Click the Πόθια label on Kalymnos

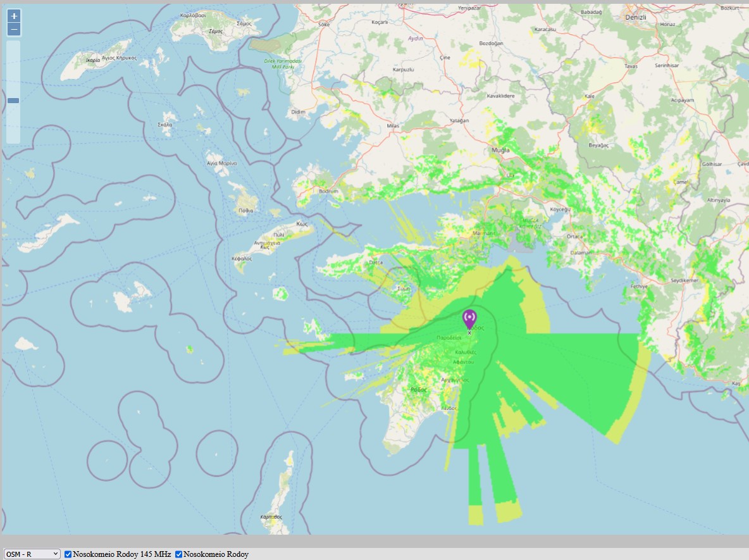point(245,210)
